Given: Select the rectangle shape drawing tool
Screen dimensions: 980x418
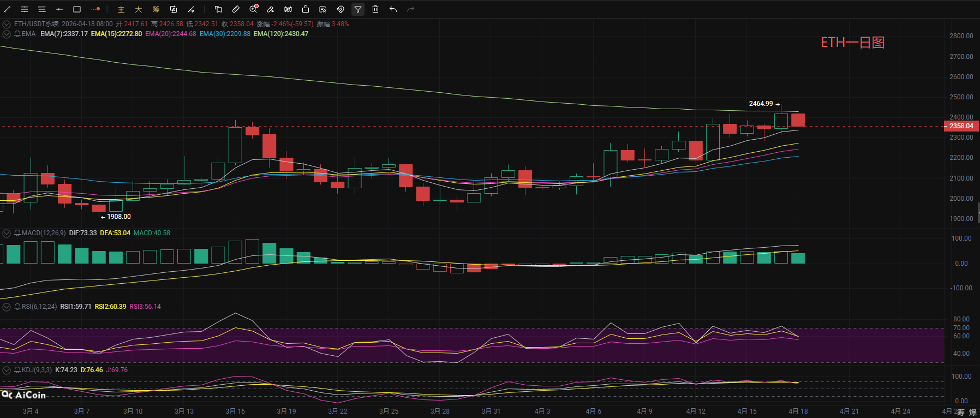Looking at the screenshot, I should click(x=77, y=9).
